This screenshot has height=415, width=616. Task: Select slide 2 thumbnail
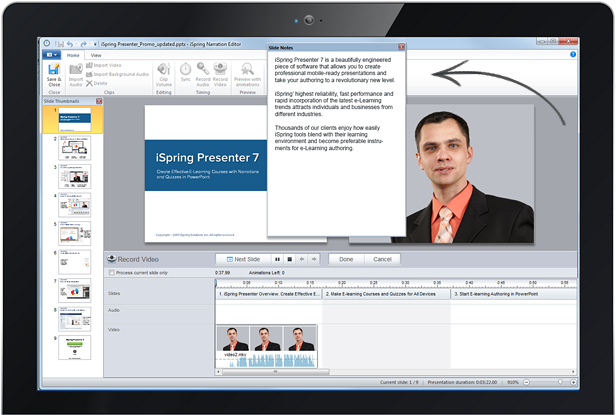tap(75, 148)
